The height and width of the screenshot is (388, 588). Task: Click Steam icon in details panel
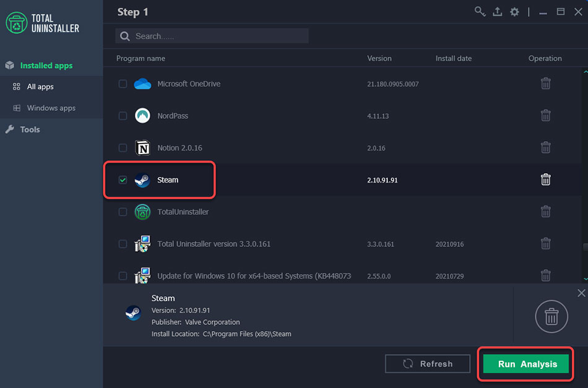[133, 313]
